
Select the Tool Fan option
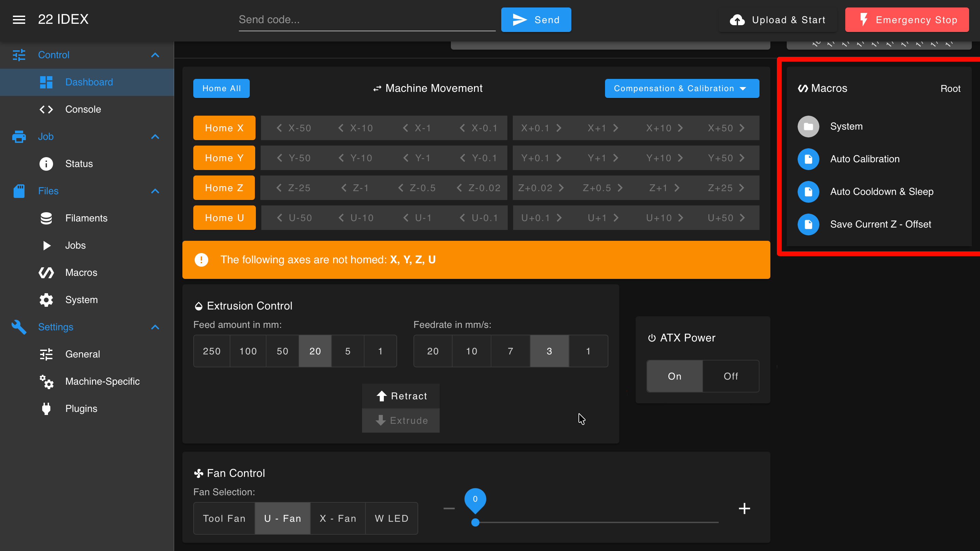pos(224,518)
